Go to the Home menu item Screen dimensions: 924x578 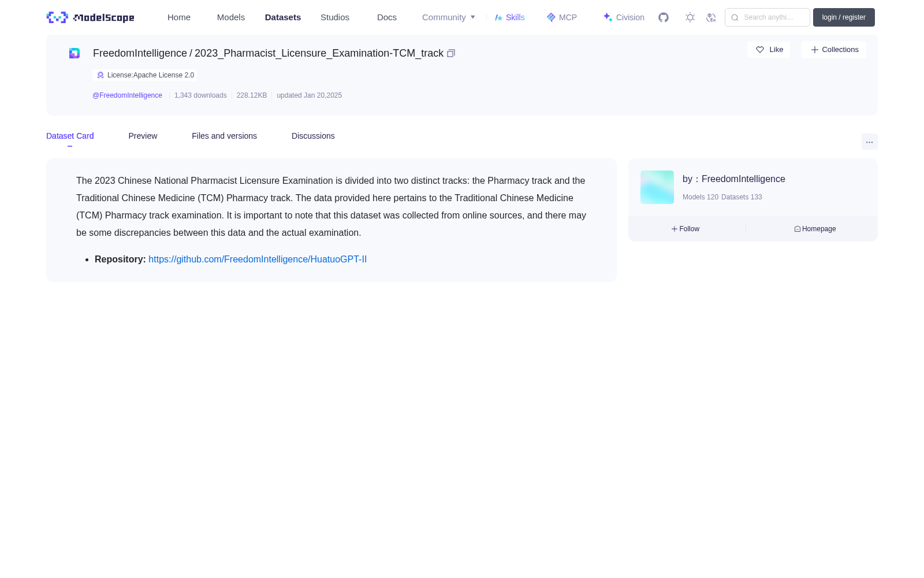point(179,17)
